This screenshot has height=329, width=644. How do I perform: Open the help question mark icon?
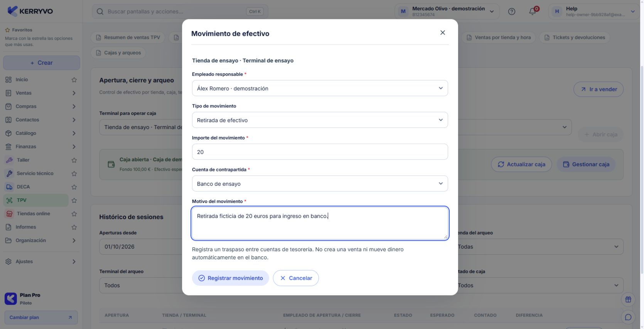tap(512, 12)
